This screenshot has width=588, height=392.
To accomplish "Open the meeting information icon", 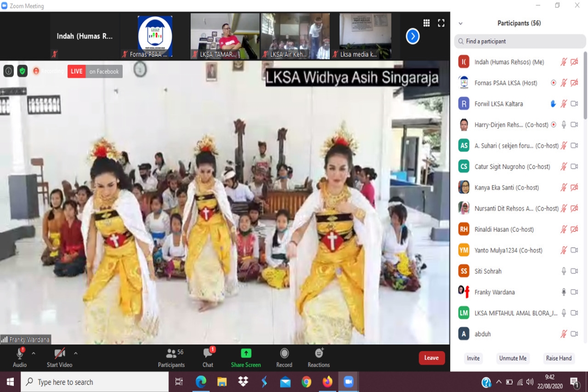I will tap(9, 71).
